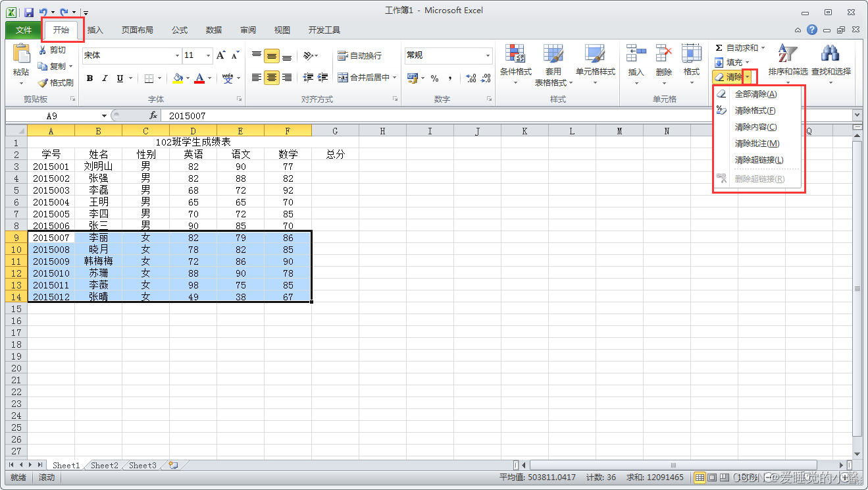Open number format 常规 dropdown
Image resolution: width=868 pixels, height=490 pixels.
(488, 55)
